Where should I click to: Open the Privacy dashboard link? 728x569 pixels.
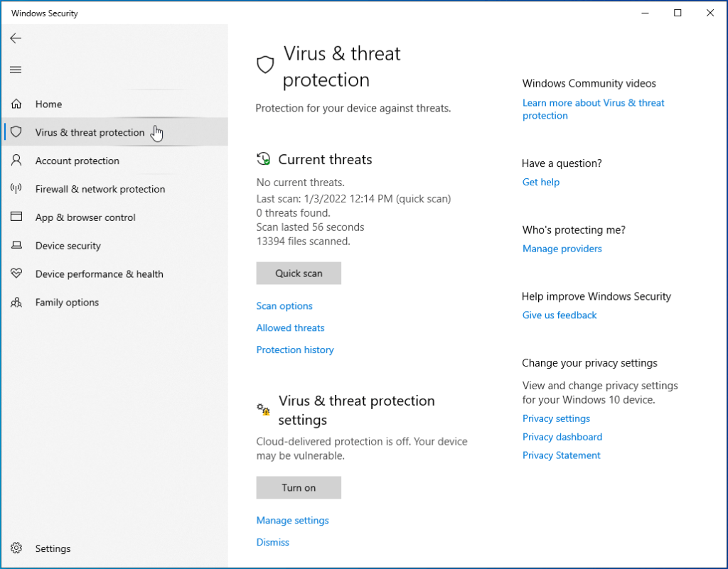tap(562, 437)
